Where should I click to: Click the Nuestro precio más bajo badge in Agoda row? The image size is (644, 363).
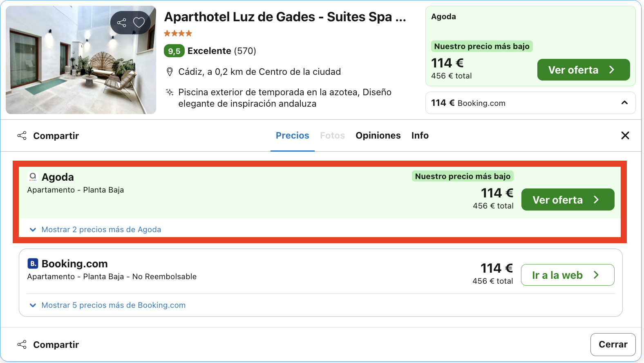463,176
